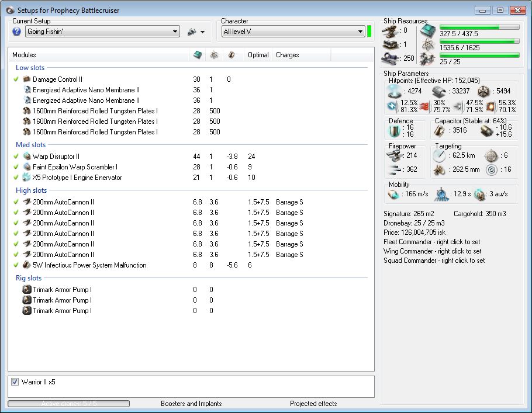
Task: Click the blue help question mark icon
Action: (x=16, y=32)
